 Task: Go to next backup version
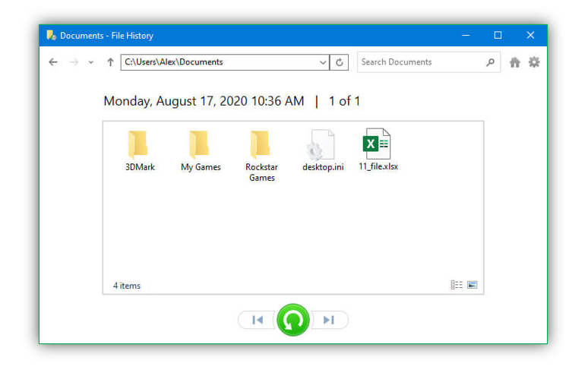pyautogui.click(x=329, y=320)
